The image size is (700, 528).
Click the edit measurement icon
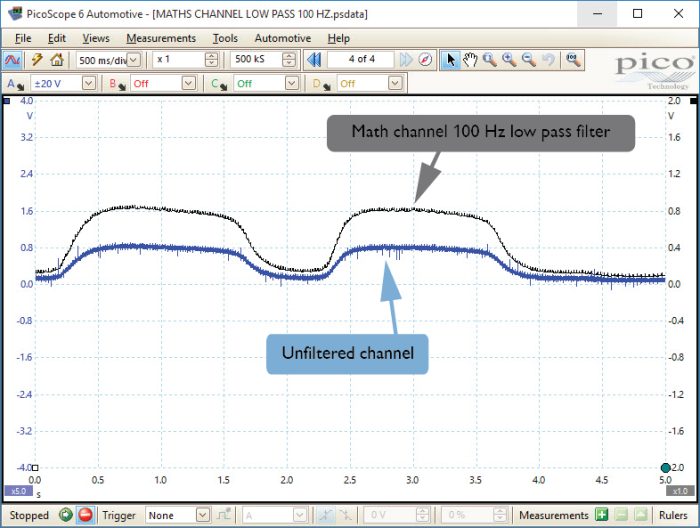coord(641,515)
